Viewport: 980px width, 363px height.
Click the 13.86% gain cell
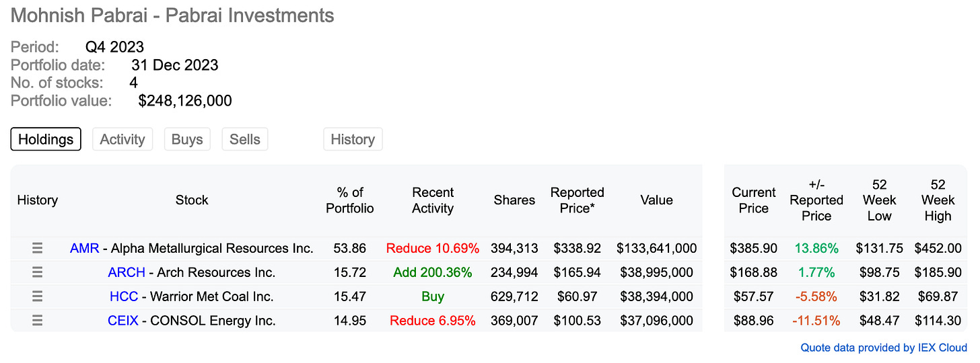[816, 249]
